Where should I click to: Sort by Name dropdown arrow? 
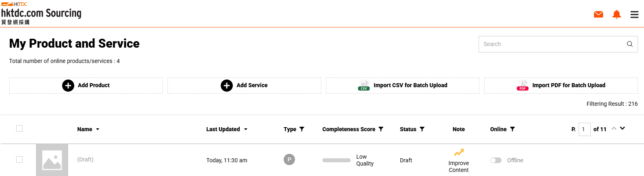(98, 130)
